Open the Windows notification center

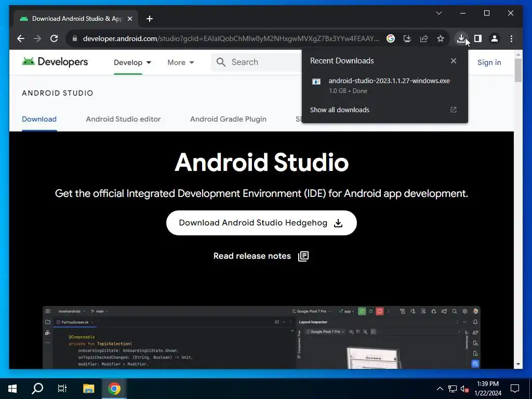(x=515, y=389)
